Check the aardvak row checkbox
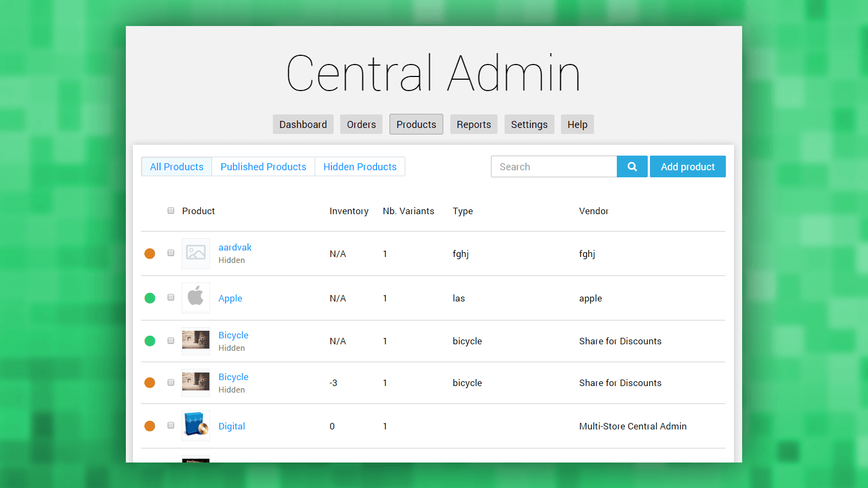 (171, 253)
